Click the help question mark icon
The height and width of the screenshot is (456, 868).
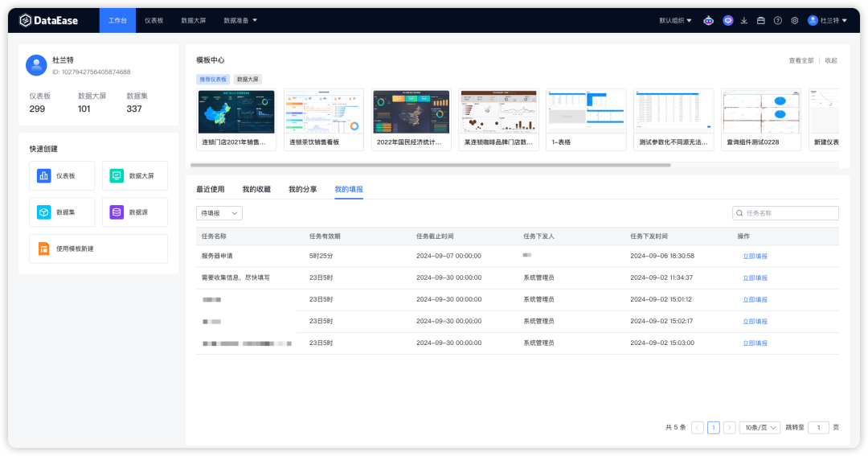(777, 20)
